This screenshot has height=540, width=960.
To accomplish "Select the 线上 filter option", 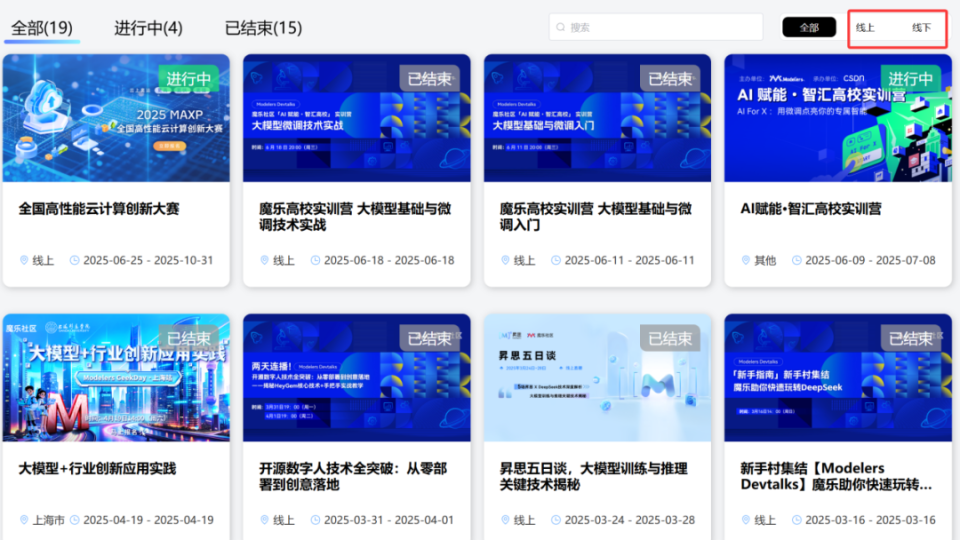I will pos(865,28).
